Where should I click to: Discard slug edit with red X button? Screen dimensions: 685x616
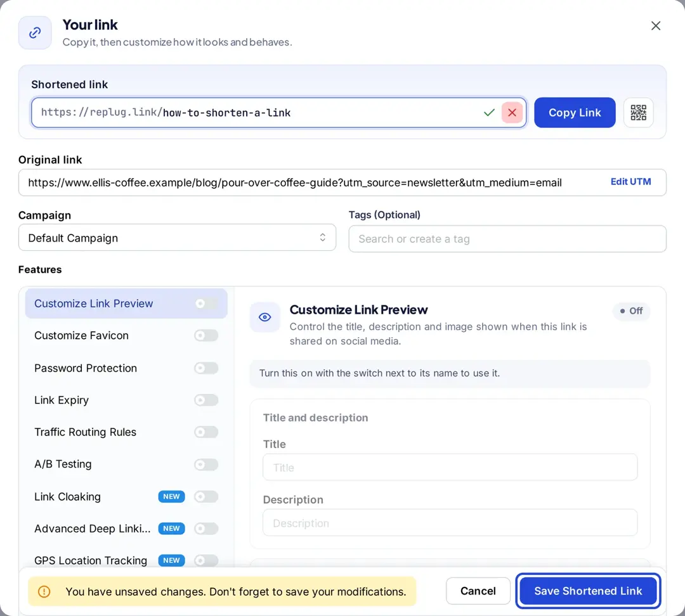[x=512, y=113]
